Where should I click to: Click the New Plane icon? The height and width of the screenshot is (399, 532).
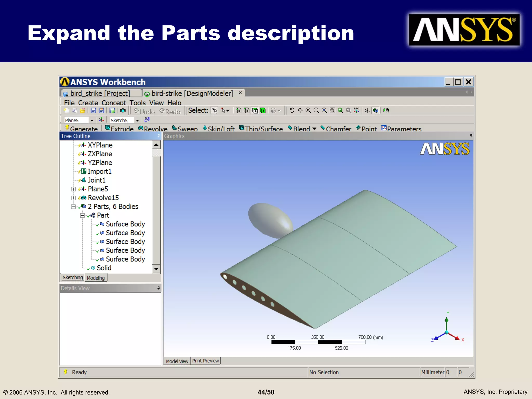coord(101,120)
